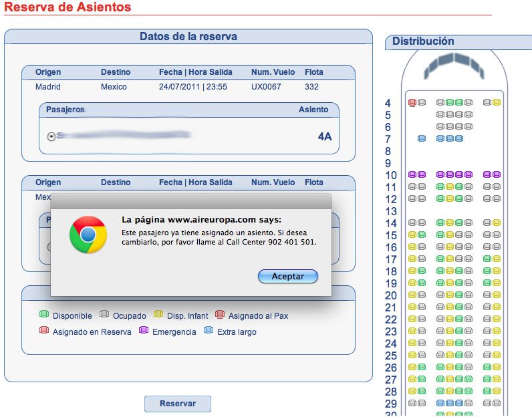Click the leftmost gray seat in row 5
The image size is (532, 417).
click(440, 114)
